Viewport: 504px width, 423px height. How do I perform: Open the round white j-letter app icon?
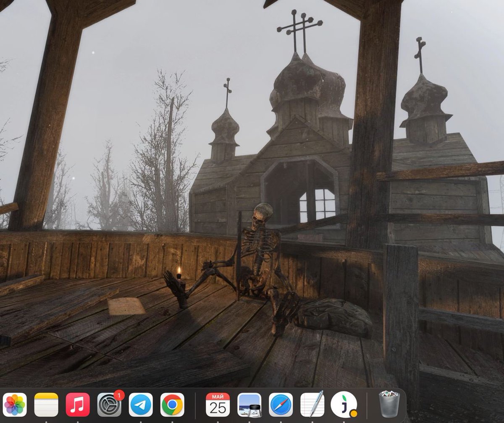click(344, 405)
